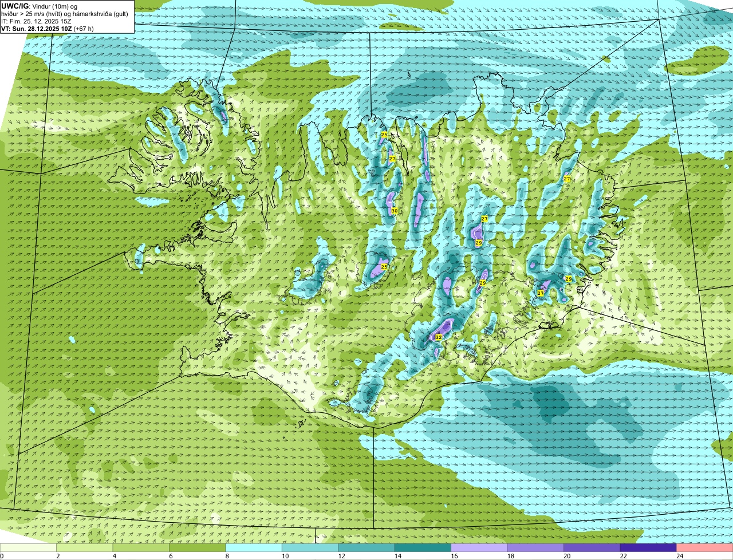Viewport: 733px width, 560px height.
Task: Click the yellow maximum gust label 30
Action: [x=395, y=211]
